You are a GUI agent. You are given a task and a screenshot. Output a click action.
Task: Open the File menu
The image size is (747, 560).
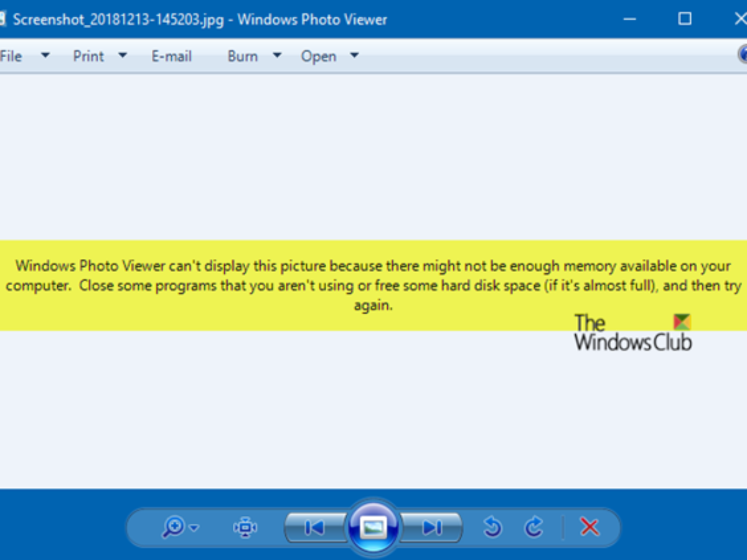pos(11,56)
